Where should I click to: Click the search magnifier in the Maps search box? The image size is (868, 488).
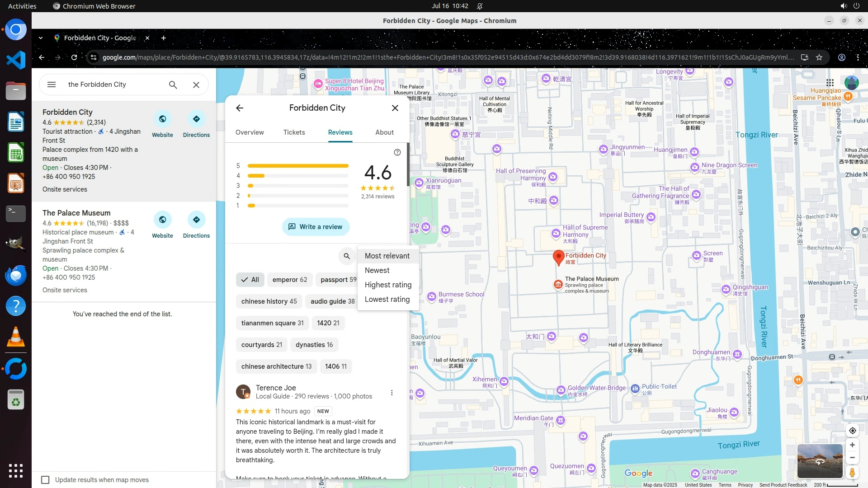(173, 84)
